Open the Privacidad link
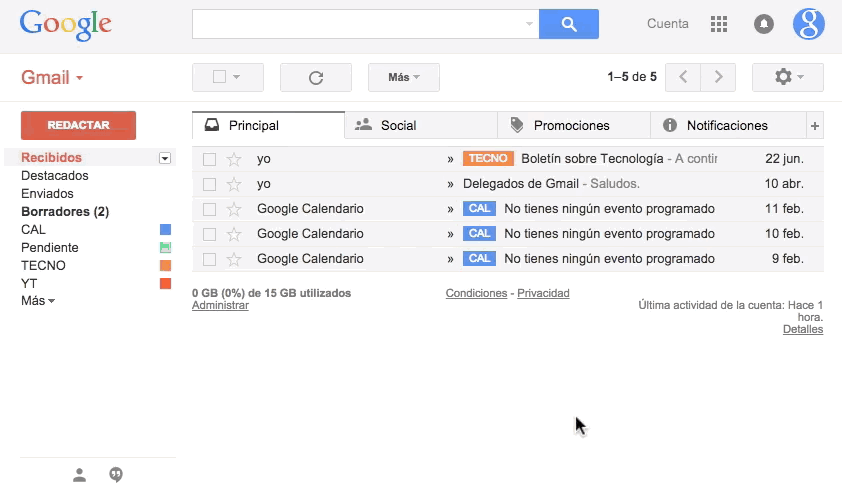Screen dimensions: 842x486 [543, 293]
